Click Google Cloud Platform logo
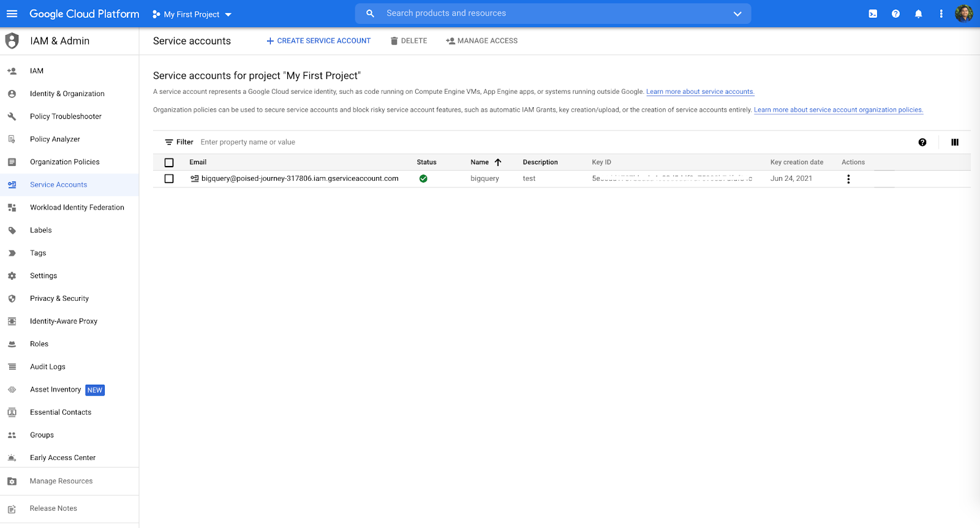The image size is (980, 528). click(x=85, y=13)
